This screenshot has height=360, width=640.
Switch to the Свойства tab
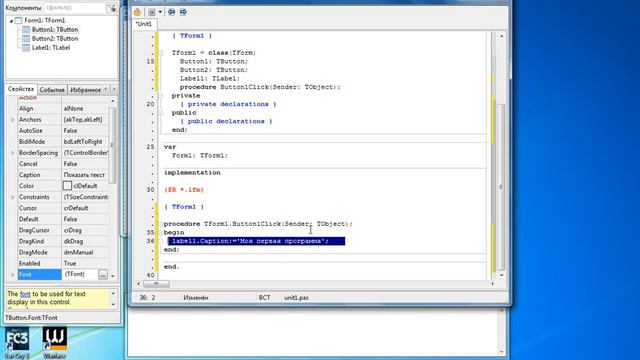tap(20, 89)
